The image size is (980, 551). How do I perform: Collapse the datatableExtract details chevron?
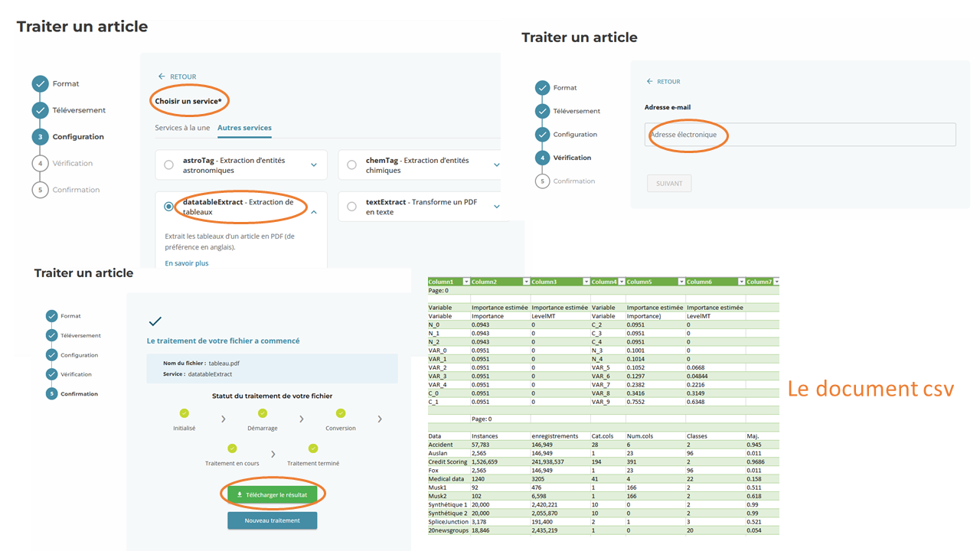pos(314,212)
